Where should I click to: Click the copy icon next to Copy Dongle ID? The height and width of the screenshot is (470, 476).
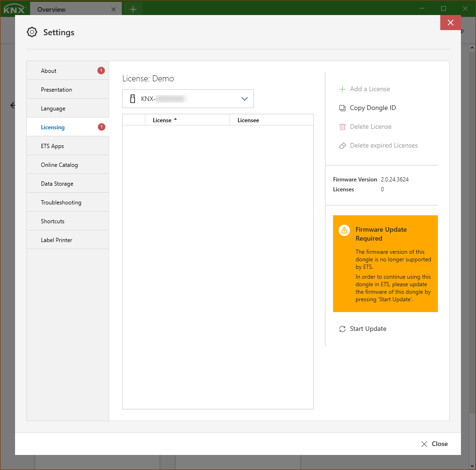(x=342, y=108)
